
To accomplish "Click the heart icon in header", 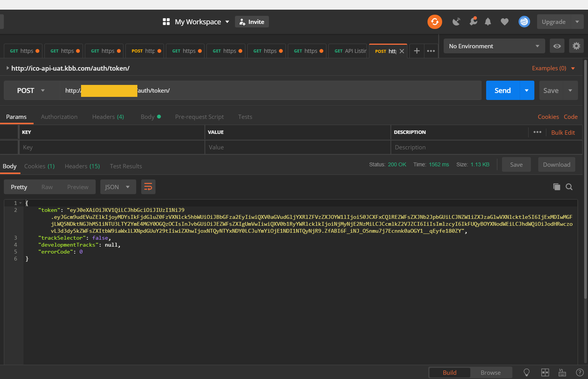I will [504, 22].
